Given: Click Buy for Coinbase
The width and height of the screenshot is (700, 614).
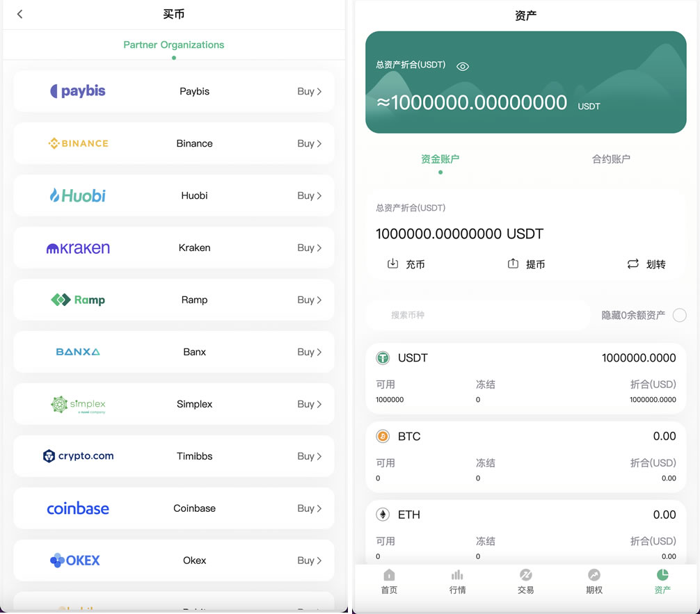Looking at the screenshot, I should point(310,508).
